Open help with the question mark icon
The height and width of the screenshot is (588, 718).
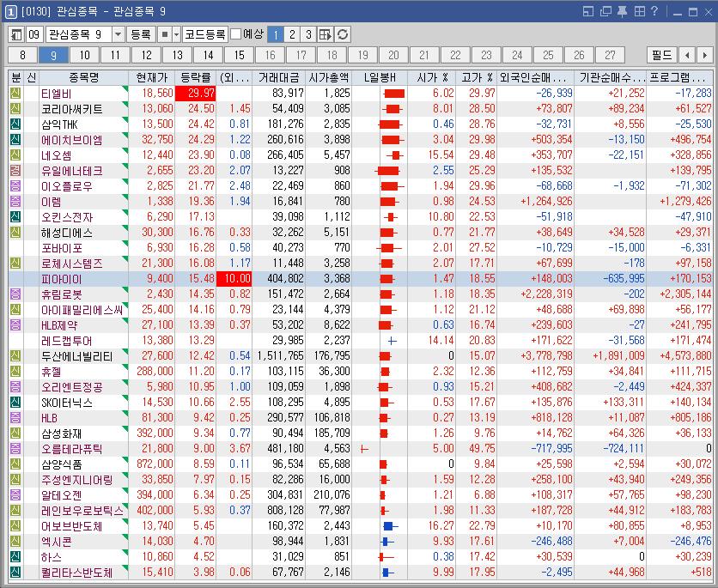(654, 11)
